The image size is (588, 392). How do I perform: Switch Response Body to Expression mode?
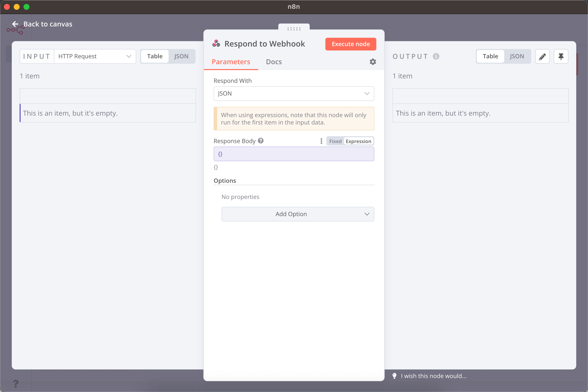tap(358, 141)
